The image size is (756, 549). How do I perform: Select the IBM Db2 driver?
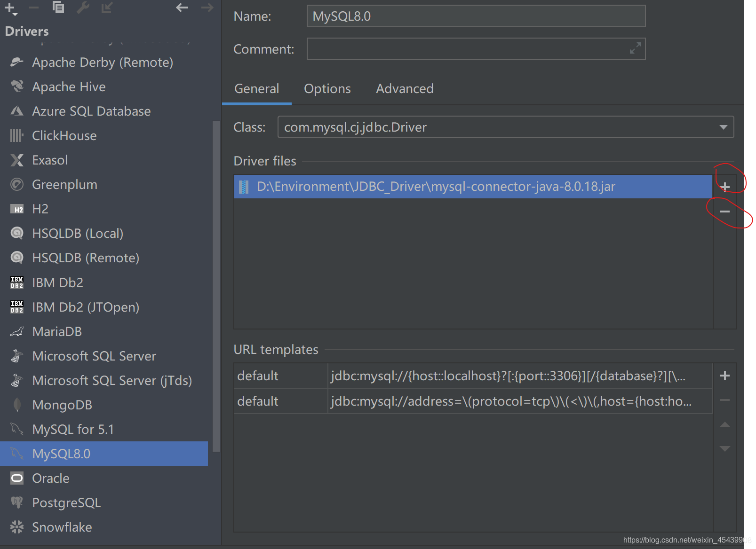(104, 282)
